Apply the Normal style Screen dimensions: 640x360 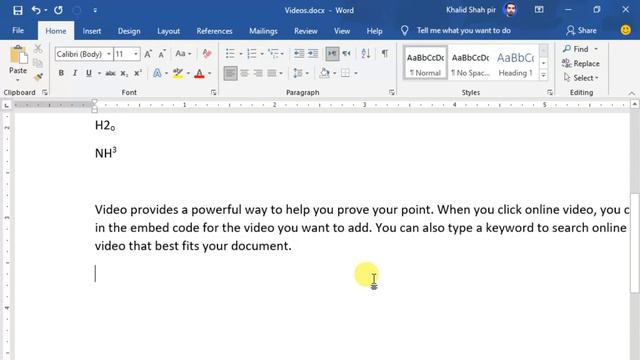(425, 63)
